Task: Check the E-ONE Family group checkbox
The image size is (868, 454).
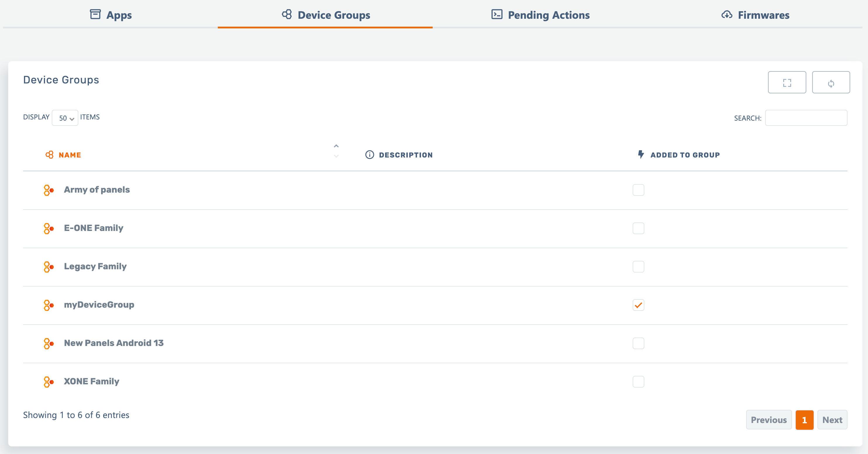Action: 638,228
